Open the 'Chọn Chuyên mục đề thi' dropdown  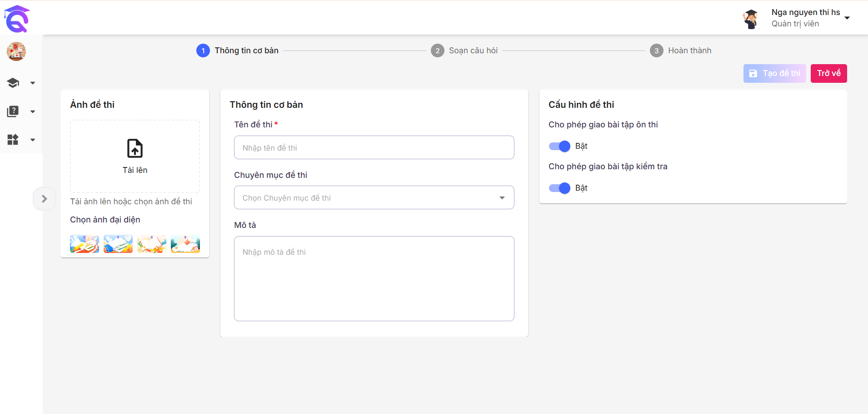[x=374, y=198]
